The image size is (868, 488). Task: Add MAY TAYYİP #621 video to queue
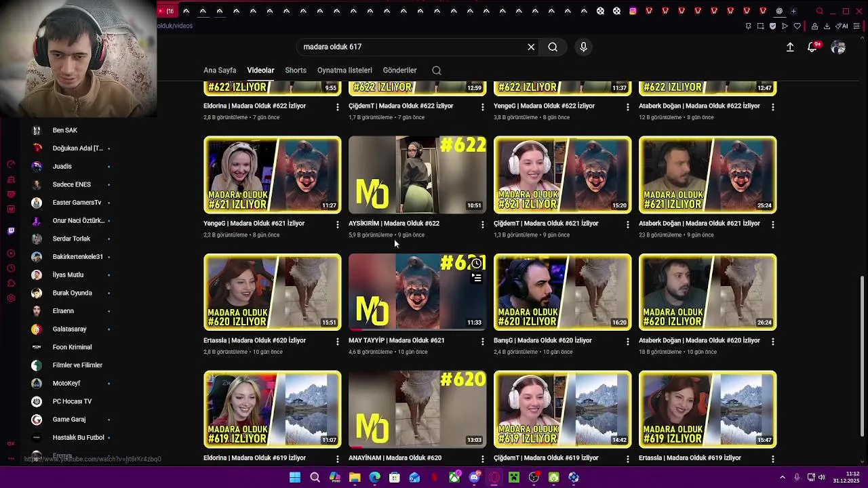pos(477,278)
